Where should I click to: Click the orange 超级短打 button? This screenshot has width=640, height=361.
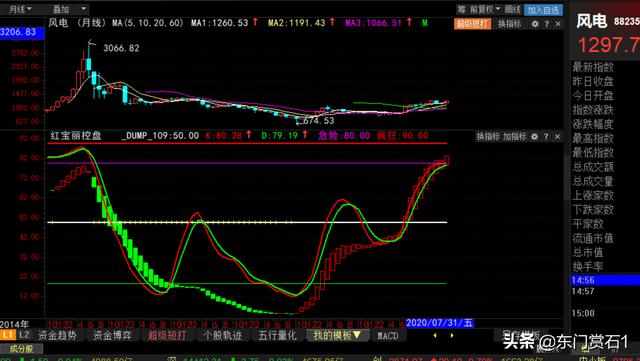pos(473,24)
